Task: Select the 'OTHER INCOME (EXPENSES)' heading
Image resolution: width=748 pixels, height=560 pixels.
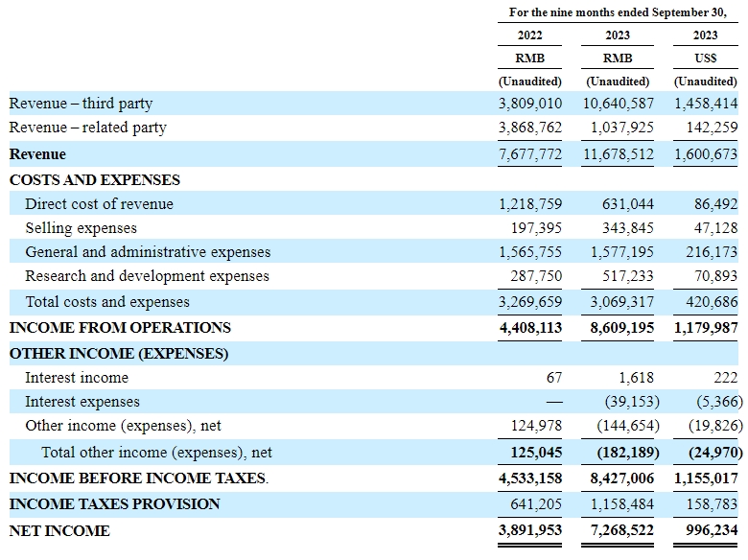Action: [x=119, y=354]
